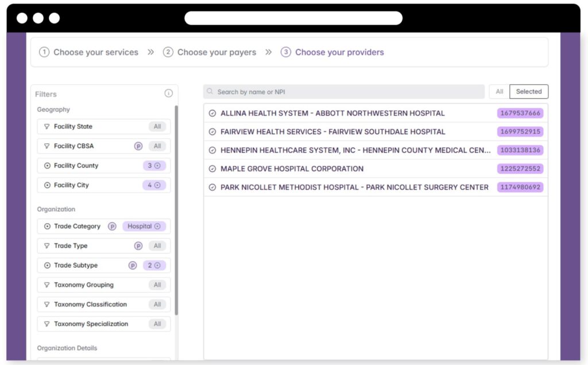Click the browser address bar
This screenshot has height=365, width=588.
click(x=293, y=18)
